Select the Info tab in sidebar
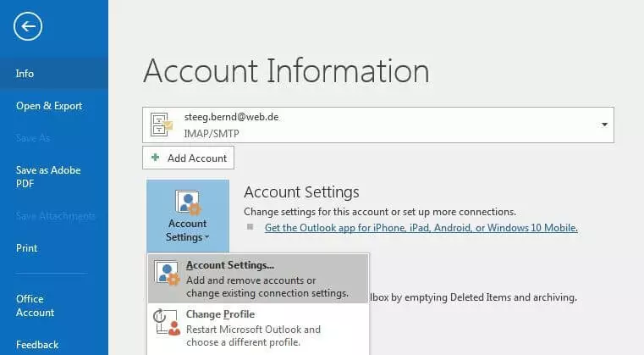The width and height of the screenshot is (644, 355). [x=25, y=74]
